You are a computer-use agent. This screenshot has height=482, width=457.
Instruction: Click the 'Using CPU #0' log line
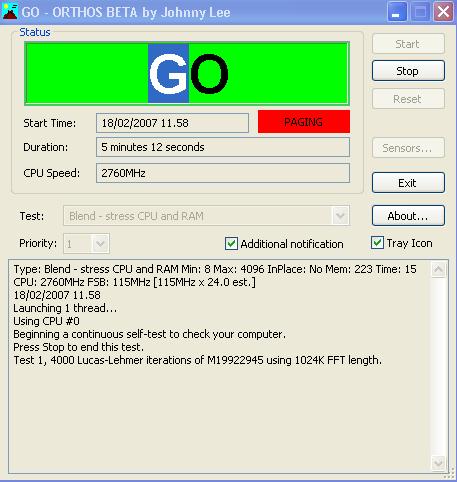pos(46,321)
